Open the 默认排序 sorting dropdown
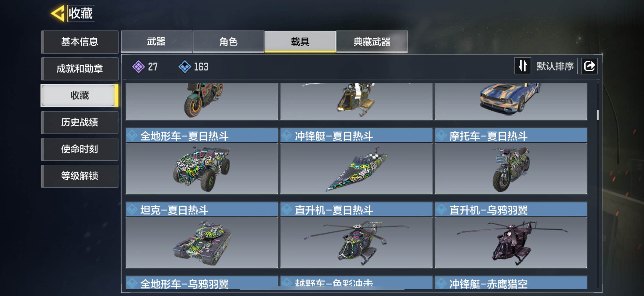Image resolution: width=644 pixels, height=296 pixels. 555,66
